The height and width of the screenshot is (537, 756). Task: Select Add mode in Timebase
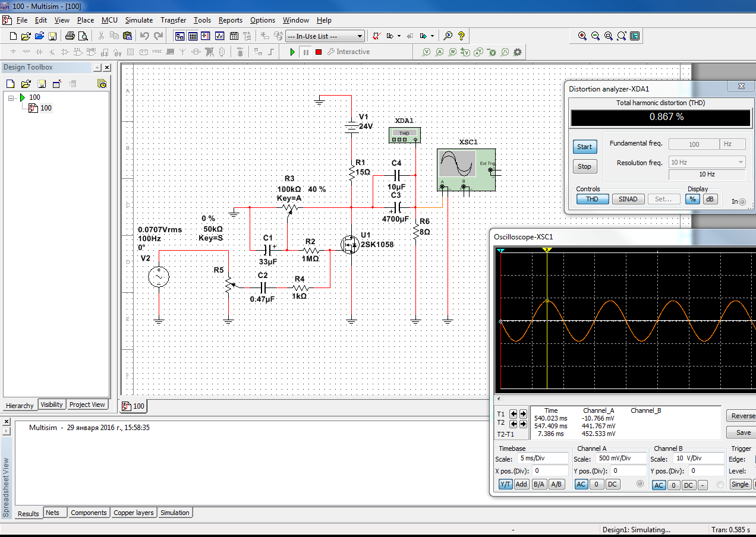point(521,484)
